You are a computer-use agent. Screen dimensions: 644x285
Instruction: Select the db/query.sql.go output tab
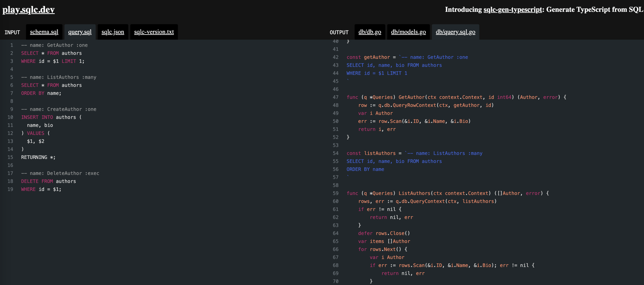[x=455, y=32]
